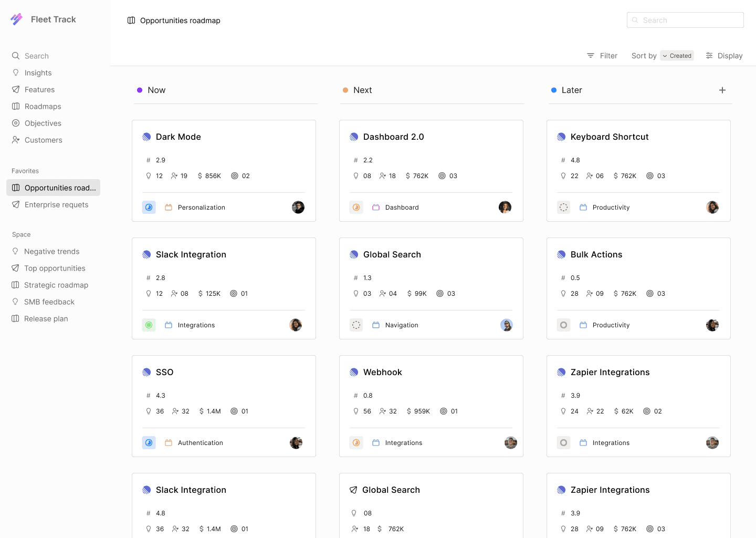This screenshot has width=756, height=538.
Task: Click the objectives icon on Dark Mode
Action: 235,176
